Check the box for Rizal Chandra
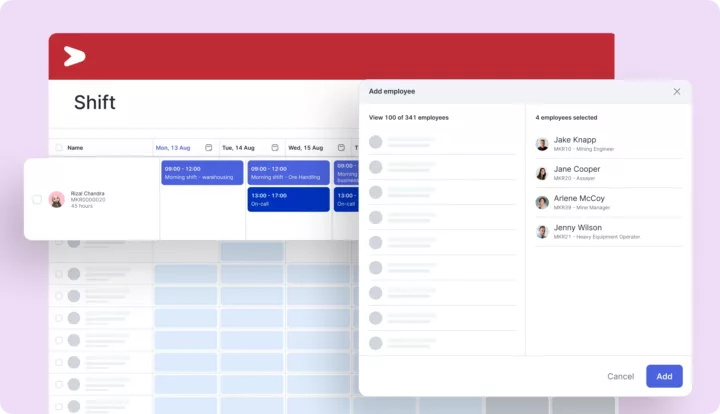720x414 pixels. [x=37, y=199]
